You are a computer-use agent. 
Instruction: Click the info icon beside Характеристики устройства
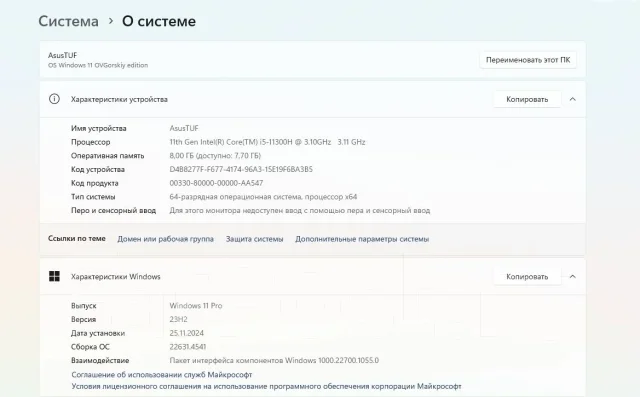[x=54, y=99]
